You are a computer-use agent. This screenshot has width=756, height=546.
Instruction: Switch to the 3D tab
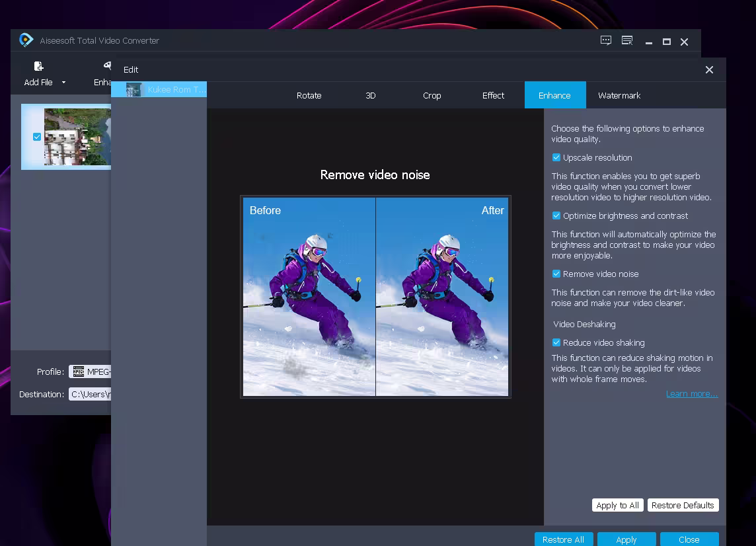coord(370,95)
